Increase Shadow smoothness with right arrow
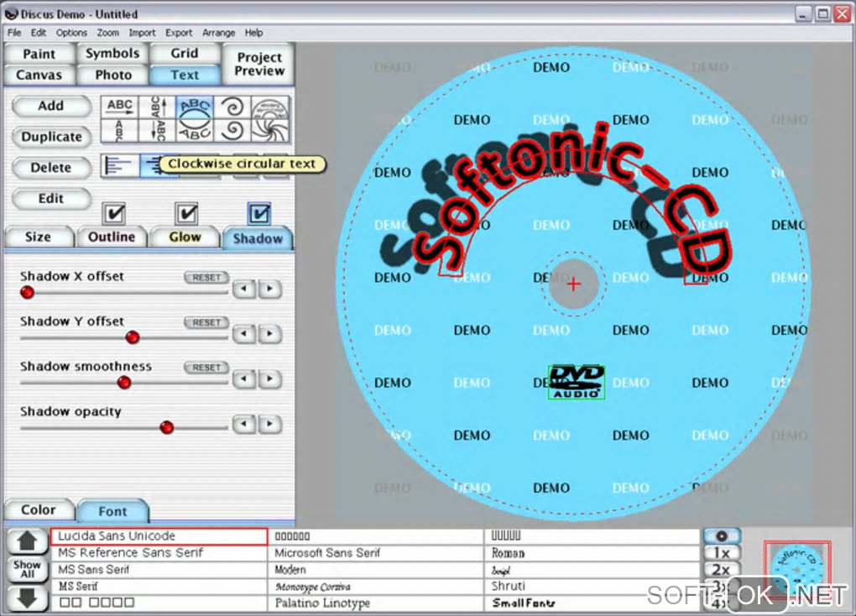The image size is (856, 616). pos(269,378)
